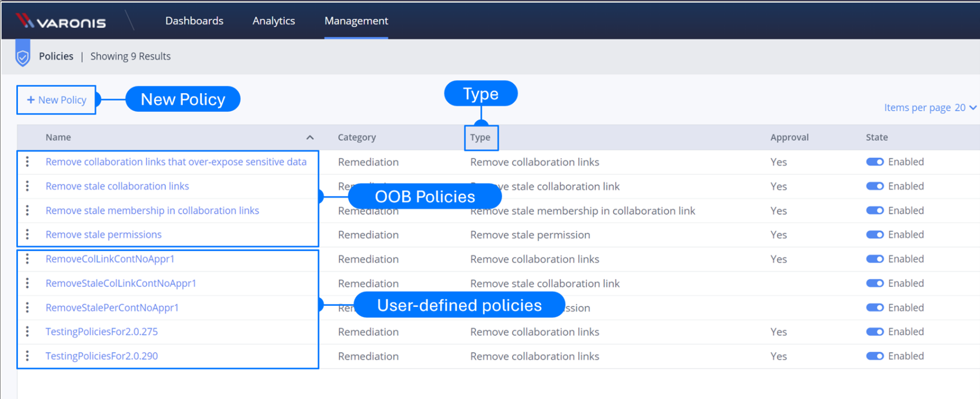The width and height of the screenshot is (980, 399).
Task: Open the Remove stale membership in collaboration links policy
Action: (152, 211)
